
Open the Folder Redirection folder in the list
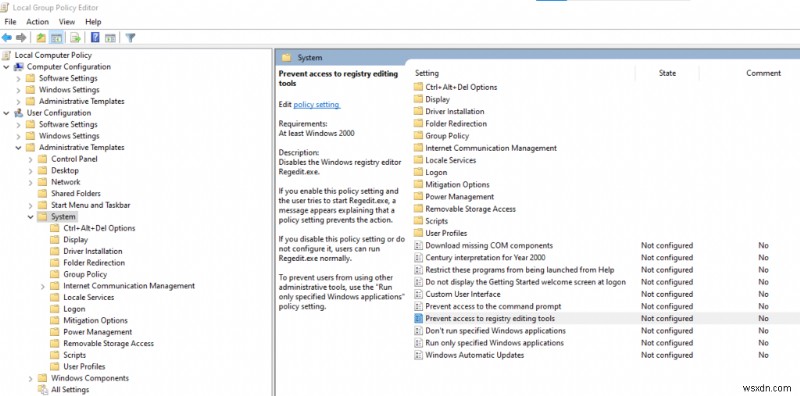pyautogui.click(x=456, y=123)
